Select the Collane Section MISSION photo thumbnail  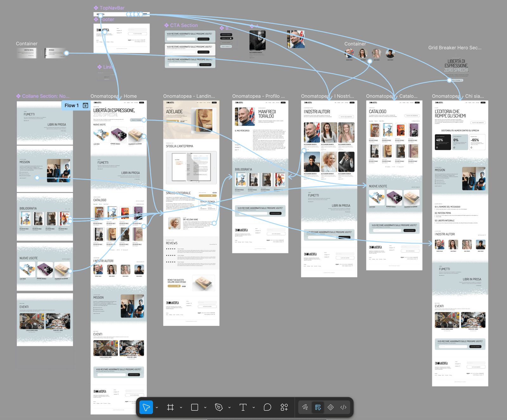point(59,171)
